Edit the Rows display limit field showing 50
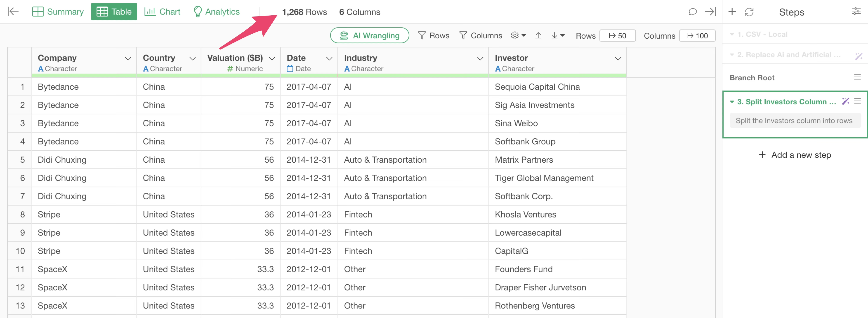Screen dimensions: 868x318 [617, 36]
